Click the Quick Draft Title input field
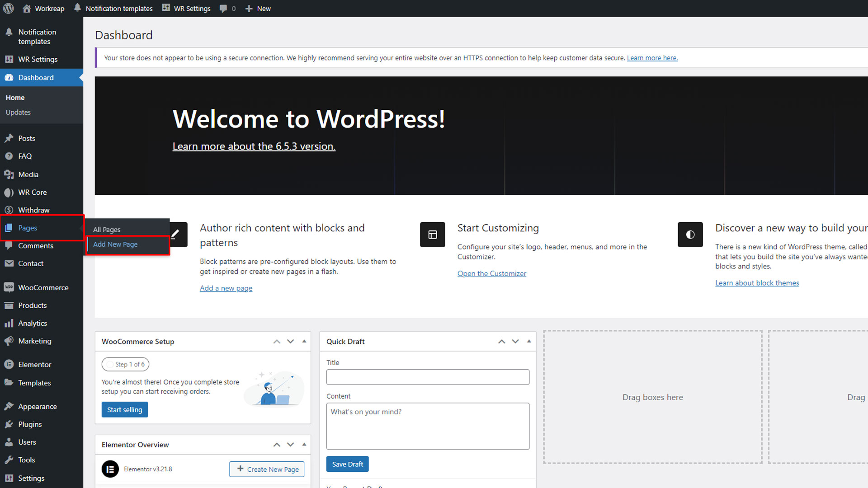This screenshot has width=868, height=488. click(427, 377)
